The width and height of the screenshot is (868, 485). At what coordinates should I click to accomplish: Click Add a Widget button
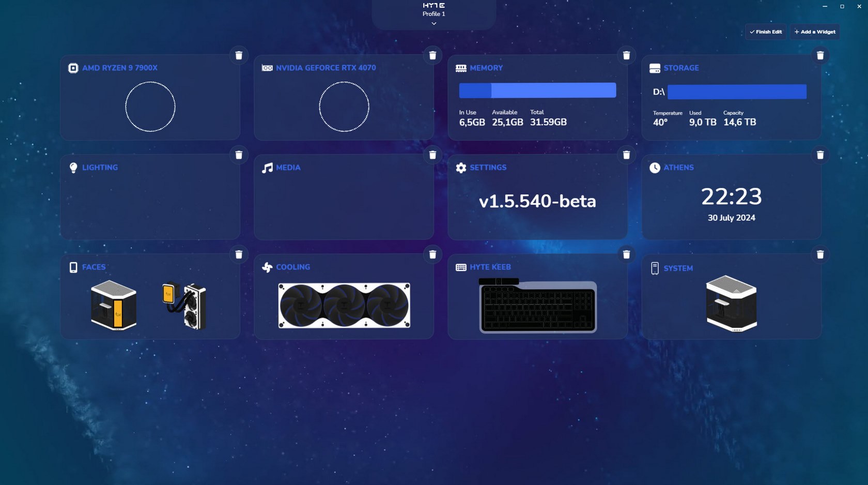[x=815, y=32]
